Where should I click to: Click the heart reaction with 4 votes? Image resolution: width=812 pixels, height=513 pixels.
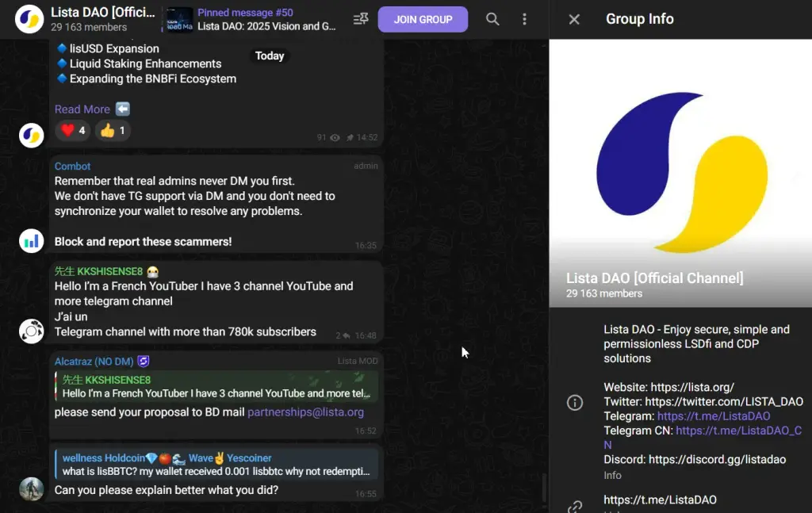click(x=73, y=131)
